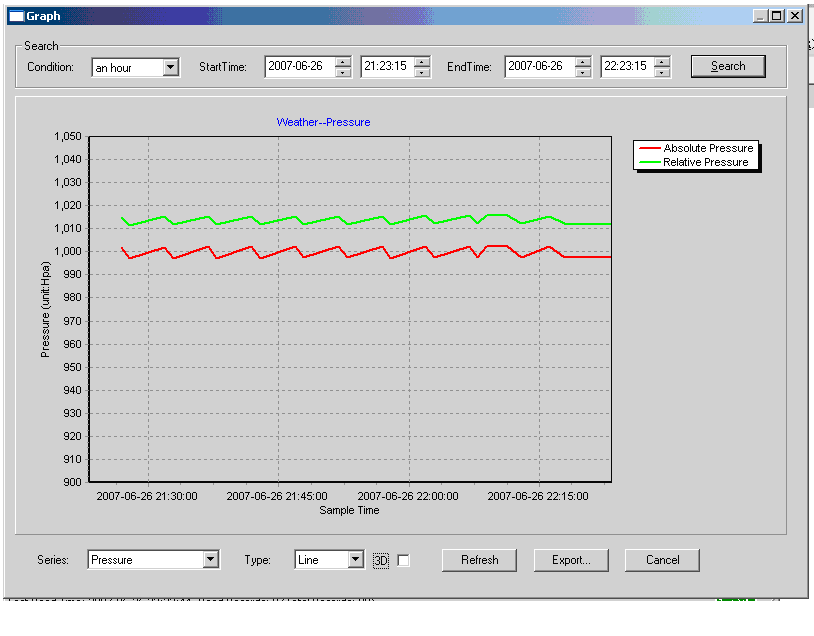The width and height of the screenshot is (814, 636).
Task: Click the Export... button
Action: [x=571, y=560]
